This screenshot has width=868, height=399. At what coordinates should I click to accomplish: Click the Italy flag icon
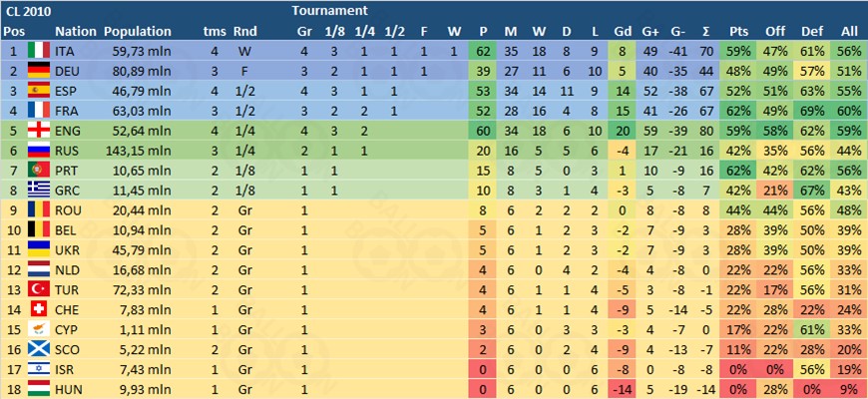(39, 52)
